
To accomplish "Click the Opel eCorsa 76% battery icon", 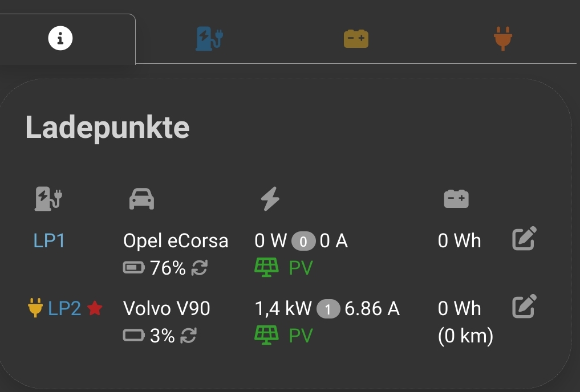I will coord(134,268).
